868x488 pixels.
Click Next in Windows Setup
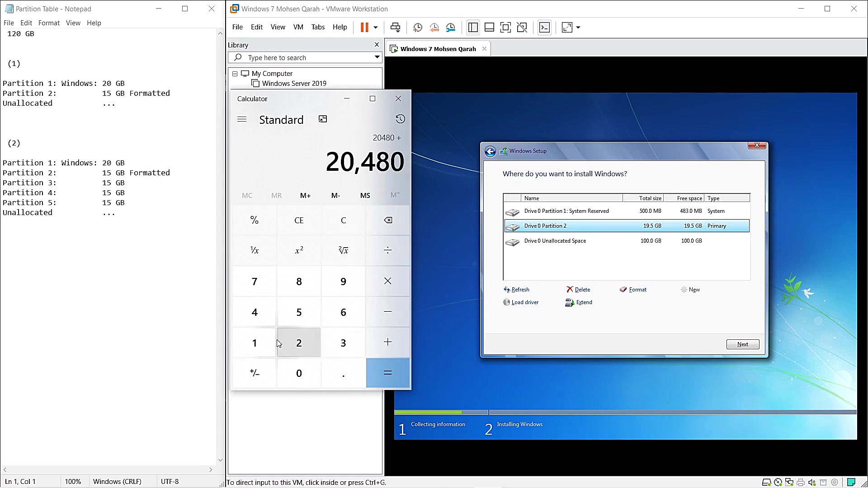pyautogui.click(x=742, y=344)
